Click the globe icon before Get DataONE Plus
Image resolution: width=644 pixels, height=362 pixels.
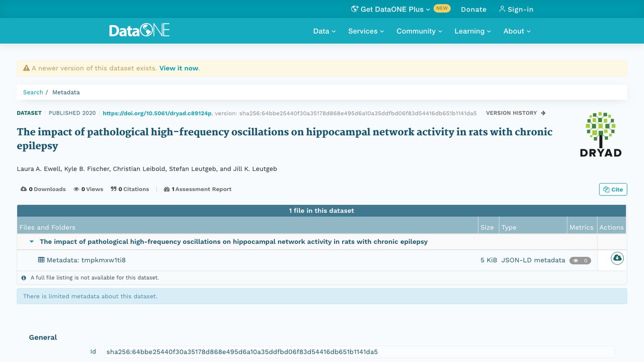[x=355, y=9]
